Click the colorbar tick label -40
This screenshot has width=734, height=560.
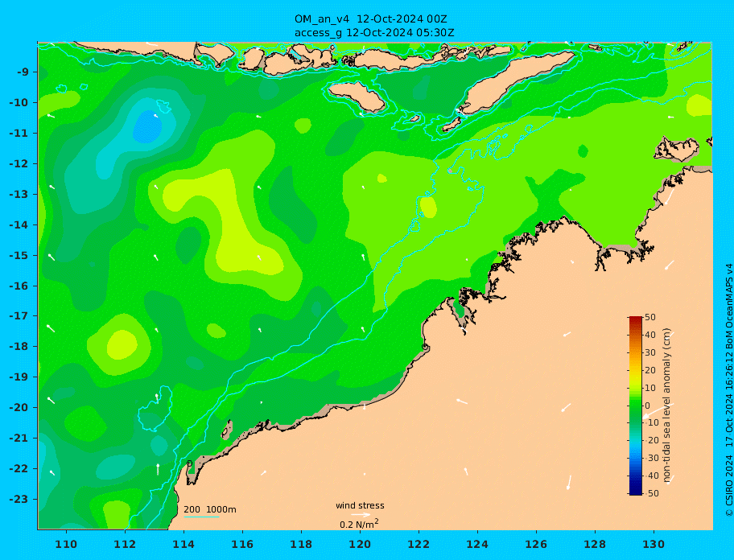652,476
